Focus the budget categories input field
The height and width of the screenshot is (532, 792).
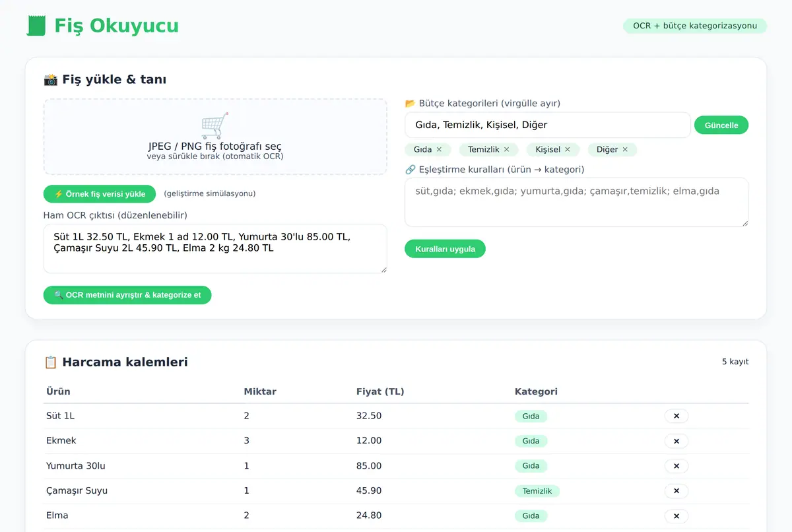[548, 125]
